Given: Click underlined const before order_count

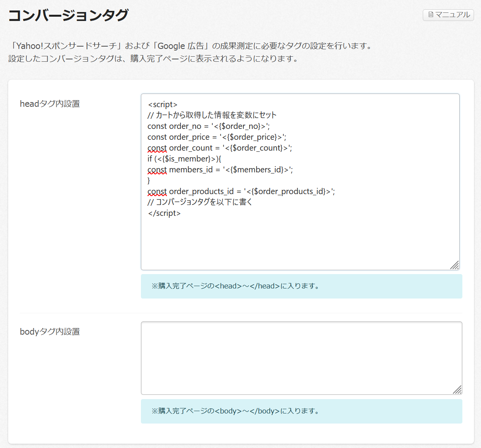Looking at the screenshot, I should [157, 148].
